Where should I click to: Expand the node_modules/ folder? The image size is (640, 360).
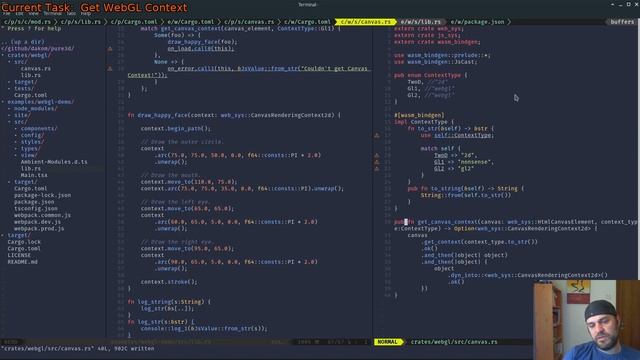[36, 109]
